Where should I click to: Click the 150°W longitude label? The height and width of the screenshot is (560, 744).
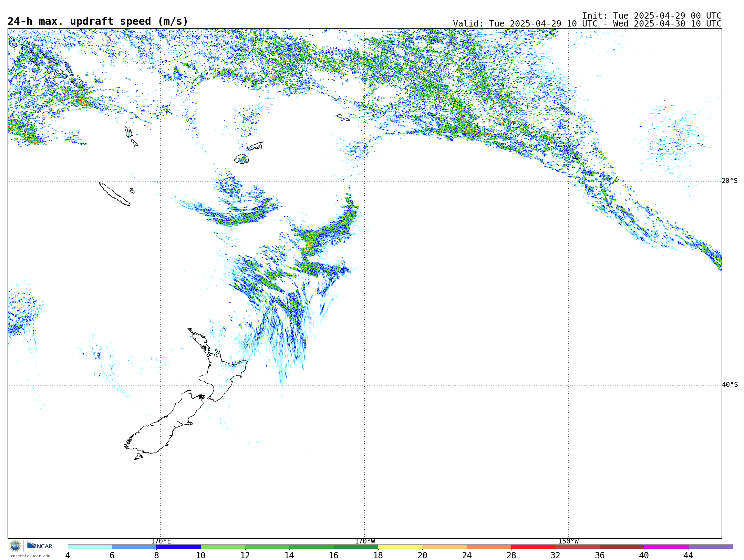[569, 541]
